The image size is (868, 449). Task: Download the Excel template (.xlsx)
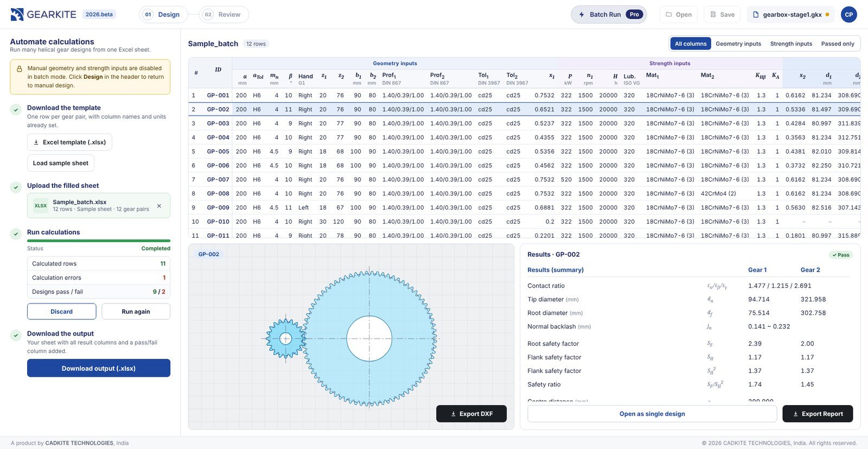point(69,142)
